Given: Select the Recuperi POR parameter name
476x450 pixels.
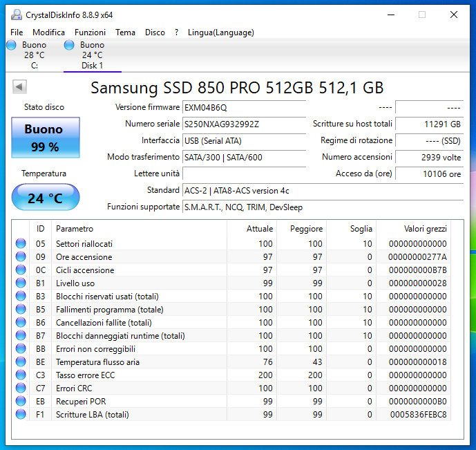Looking at the screenshot, I should [x=81, y=402].
